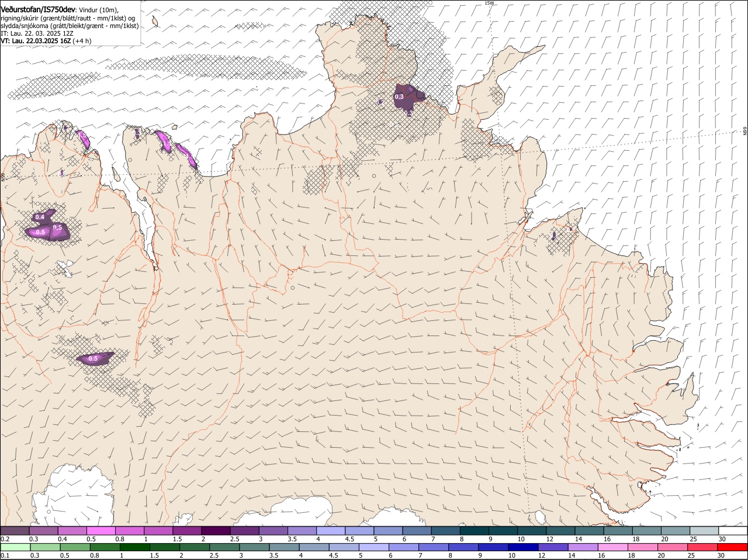Screen dimensions: 748x560
Task: Select the 0.5 green rain-scale swatch
Action: point(75,548)
